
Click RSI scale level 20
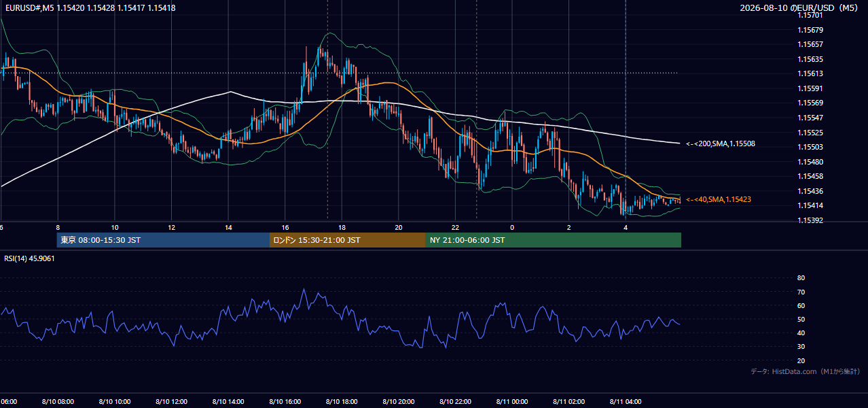(801, 361)
